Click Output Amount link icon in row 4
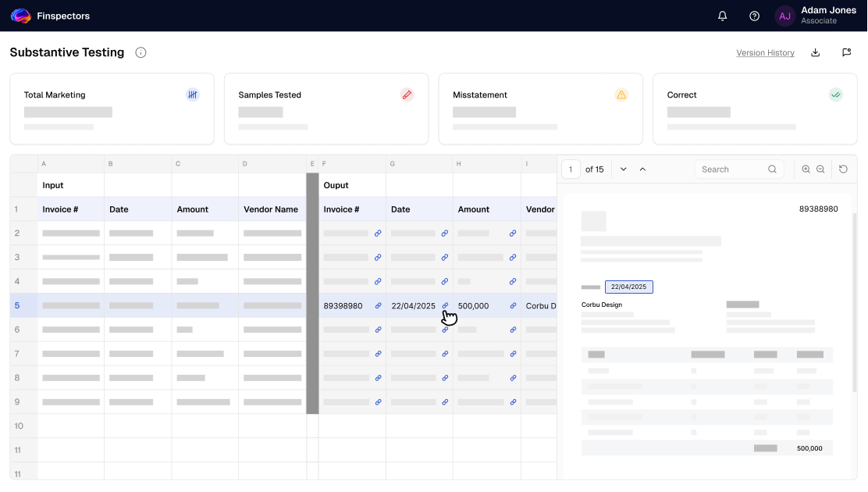 513,281
